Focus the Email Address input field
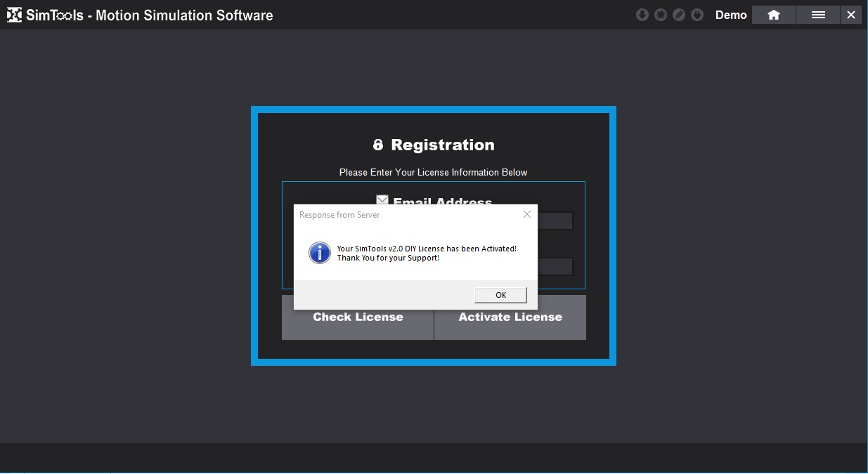The height and width of the screenshot is (474, 868). (555, 221)
